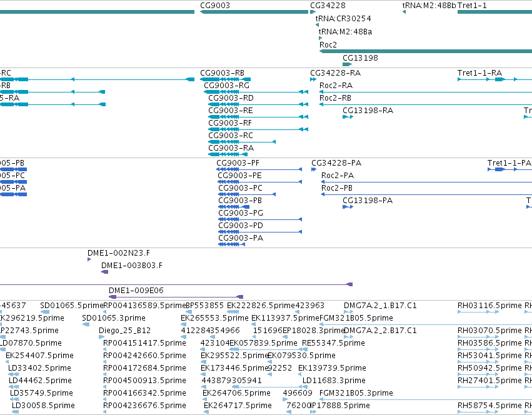The height and width of the screenshot is (415, 532).
Task: Click the CG13198 gene glyph
Action: 348,64
